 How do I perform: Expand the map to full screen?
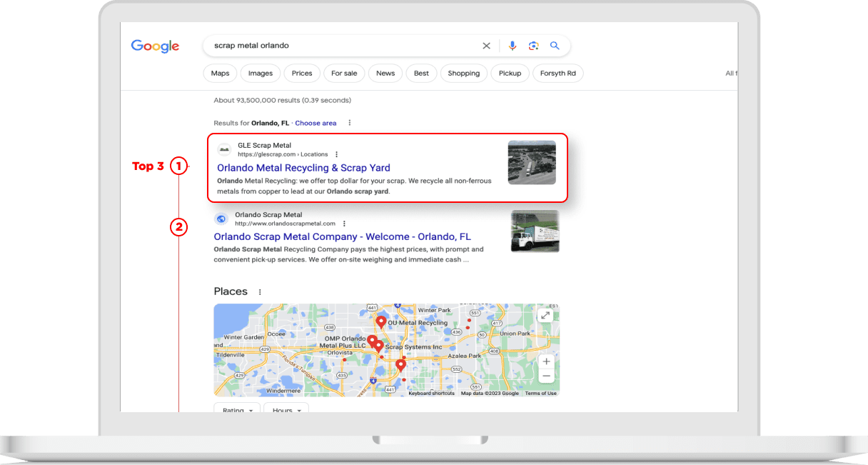click(545, 316)
